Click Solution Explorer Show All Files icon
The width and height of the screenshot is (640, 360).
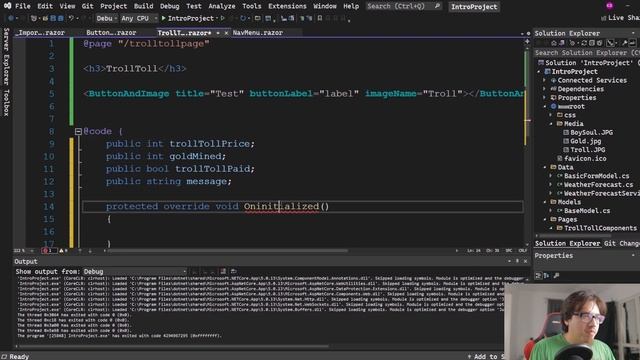click(599, 43)
